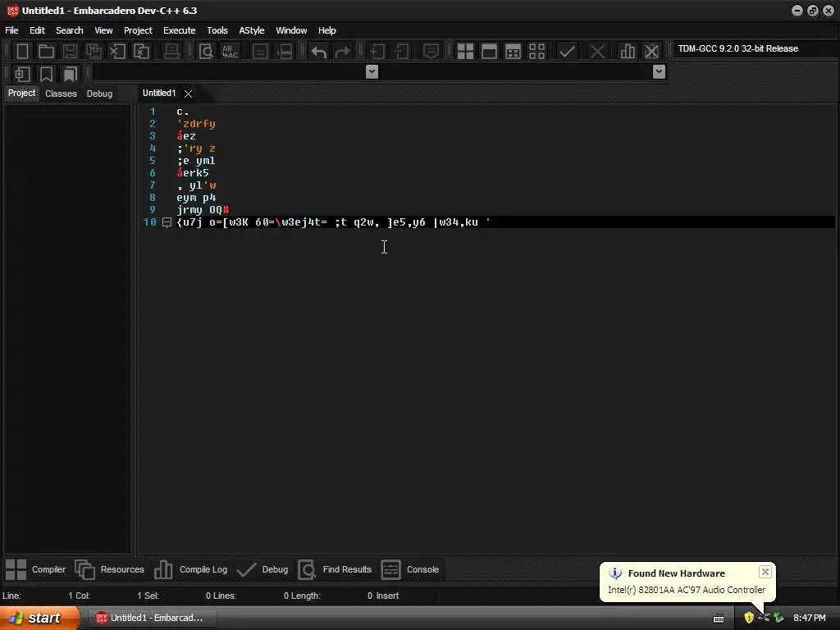Collapse the code fold on line 10

coord(167,221)
